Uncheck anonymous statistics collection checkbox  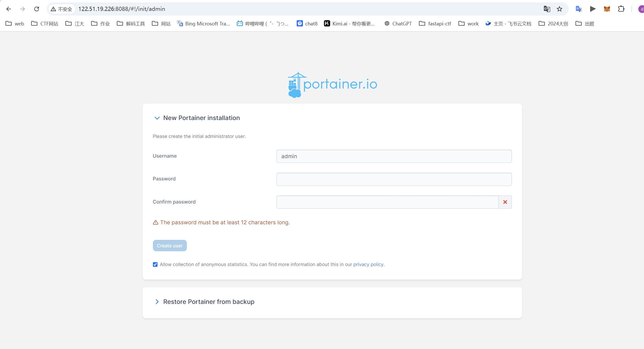155,264
